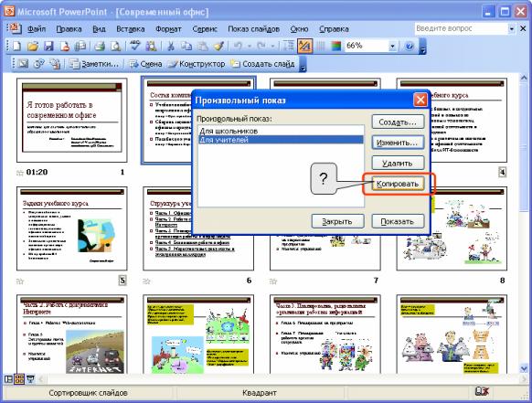Click the Expand All outline icon
Screen dimensions: 532x403
click(x=289, y=46)
